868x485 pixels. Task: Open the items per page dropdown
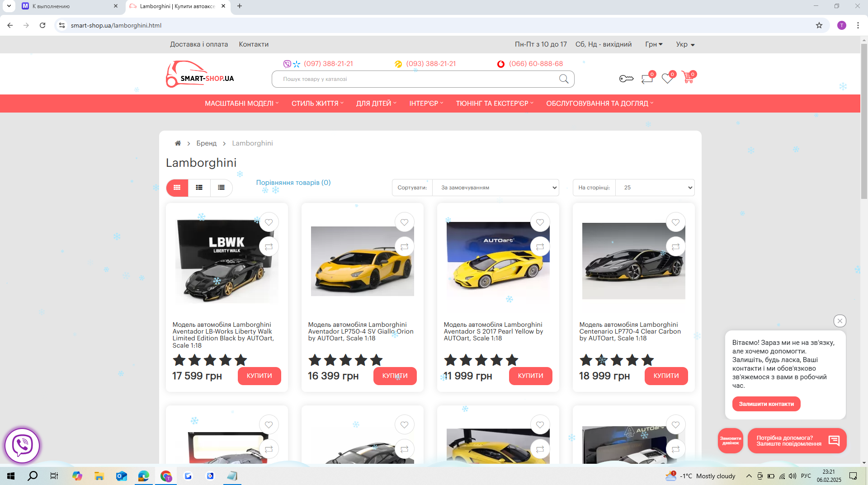(655, 188)
